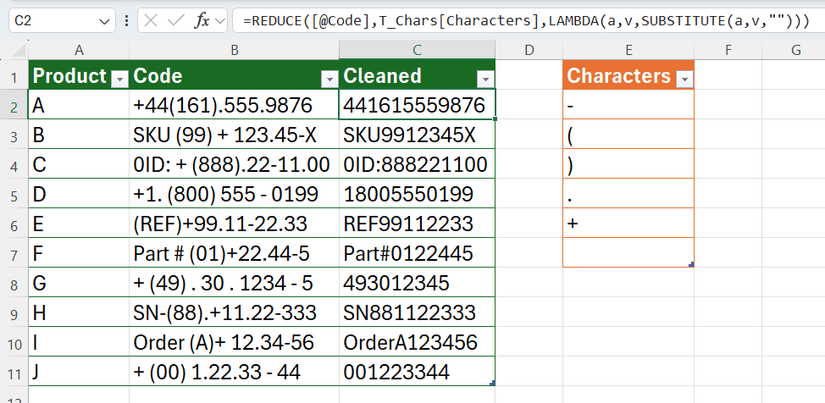The image size is (825, 403).
Task: Select Product cell with letter G
Action: (79, 283)
